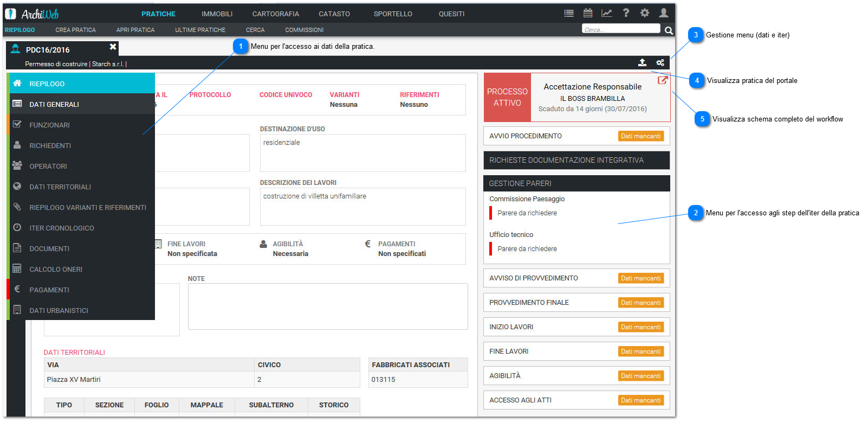Click Commissione Paesaggio Parere da richiedere
868x422 pixels.
click(527, 213)
